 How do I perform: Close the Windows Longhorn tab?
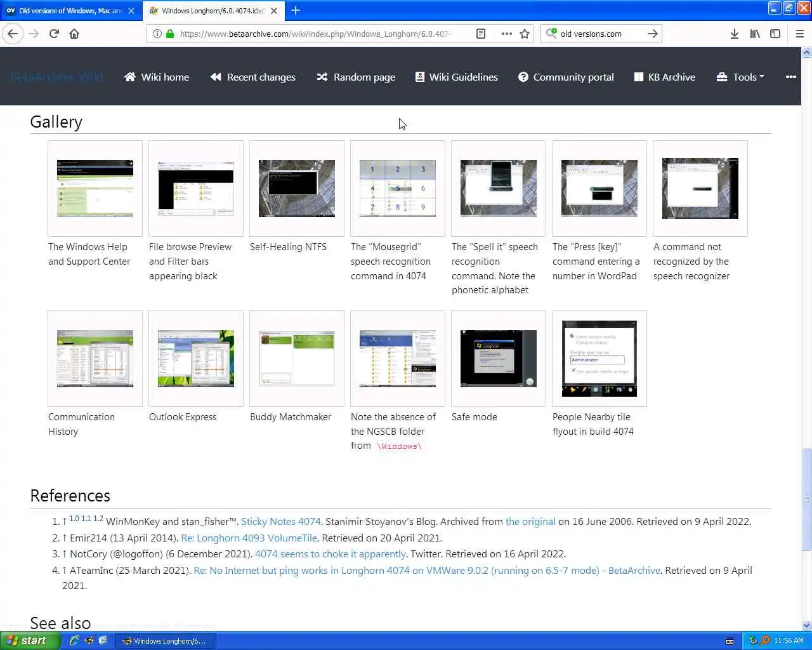click(x=274, y=11)
